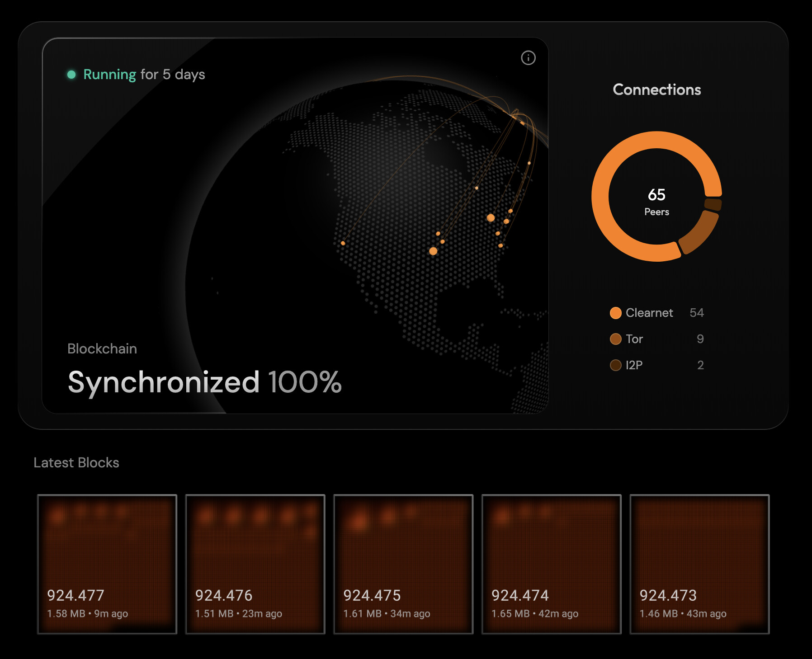Click the Running for 5 days text
This screenshot has height=659, width=812.
coord(144,75)
